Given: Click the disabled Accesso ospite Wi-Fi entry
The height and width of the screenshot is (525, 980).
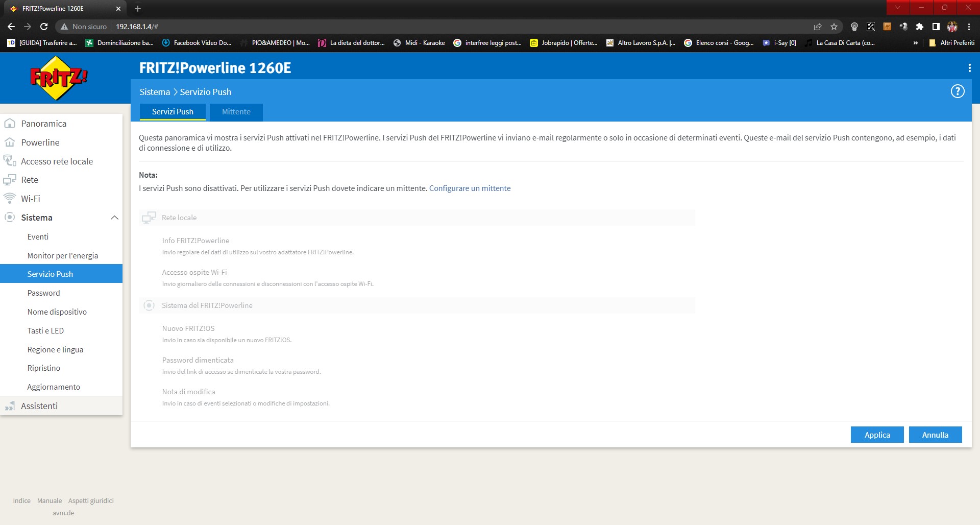Looking at the screenshot, I should (x=194, y=272).
